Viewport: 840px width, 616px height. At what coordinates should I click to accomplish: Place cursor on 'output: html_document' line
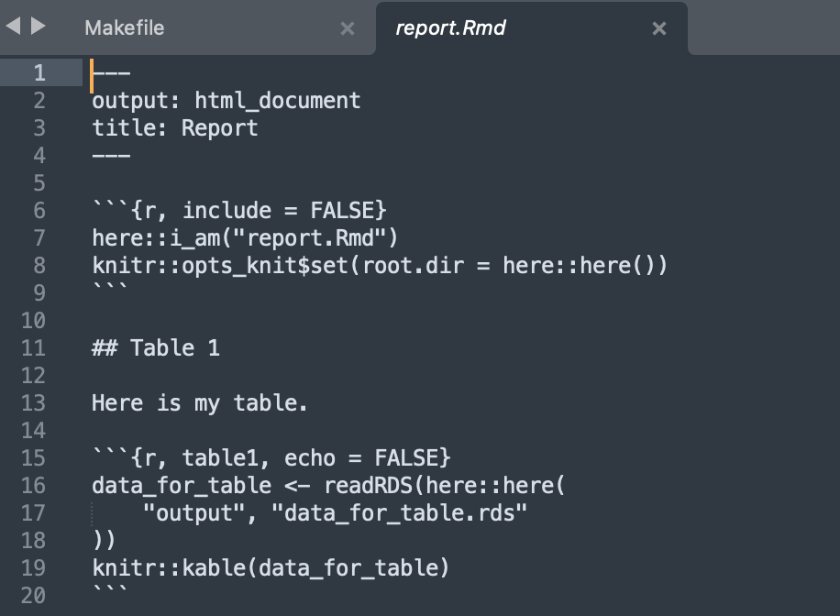[226, 100]
